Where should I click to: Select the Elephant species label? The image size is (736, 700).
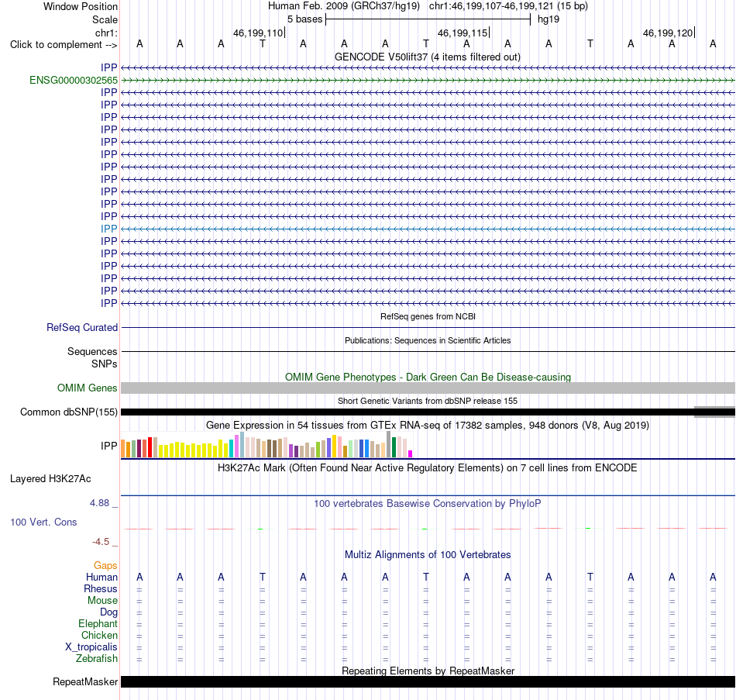[x=98, y=623]
